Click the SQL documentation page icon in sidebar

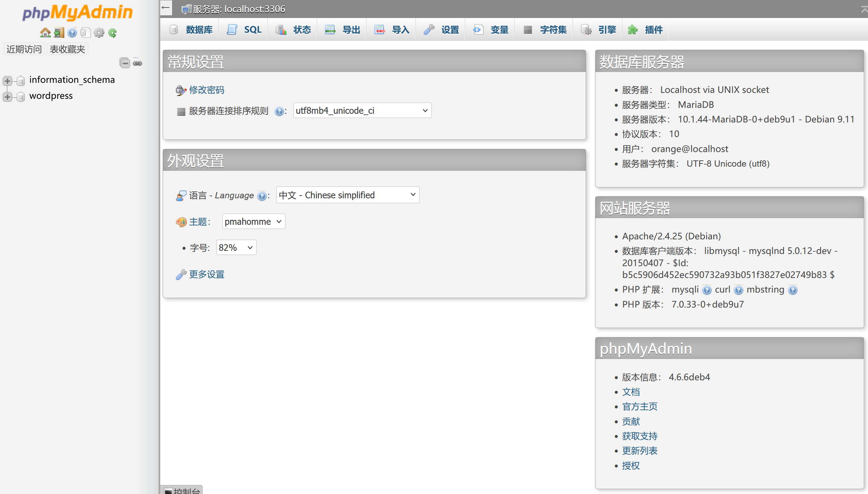86,33
